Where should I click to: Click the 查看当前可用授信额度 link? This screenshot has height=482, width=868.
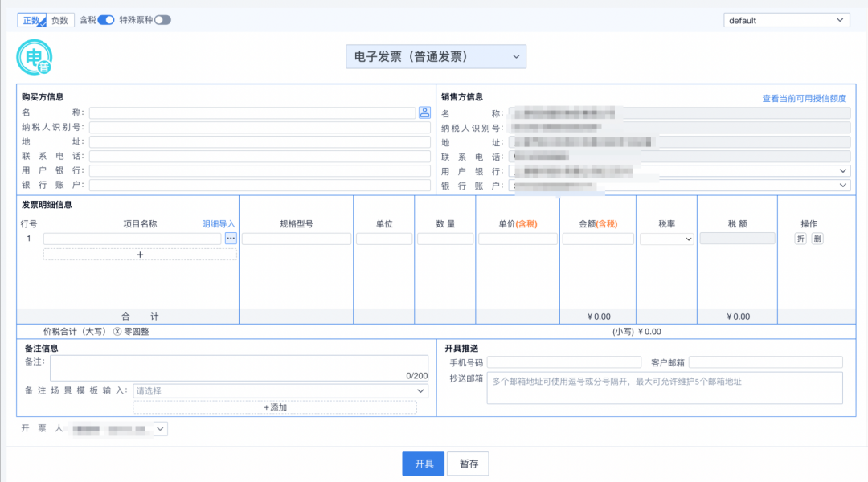pos(804,99)
